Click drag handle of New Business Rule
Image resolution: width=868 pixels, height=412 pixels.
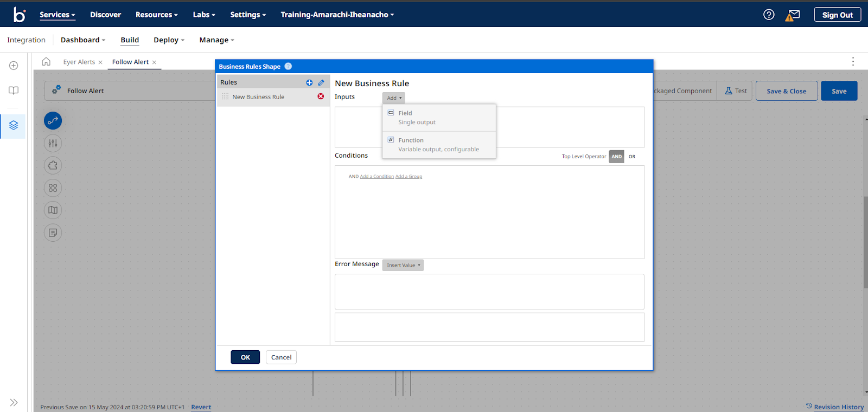[x=225, y=96]
